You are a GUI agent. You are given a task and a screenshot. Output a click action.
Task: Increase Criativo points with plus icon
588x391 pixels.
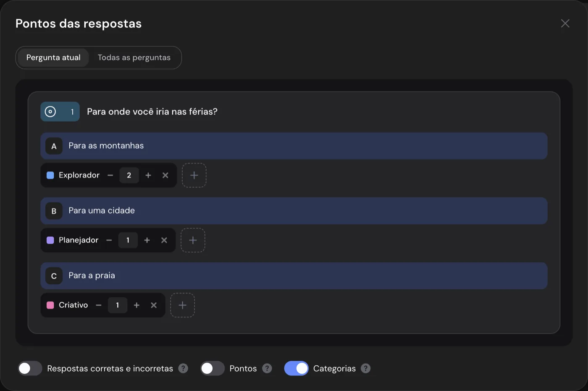coord(136,305)
